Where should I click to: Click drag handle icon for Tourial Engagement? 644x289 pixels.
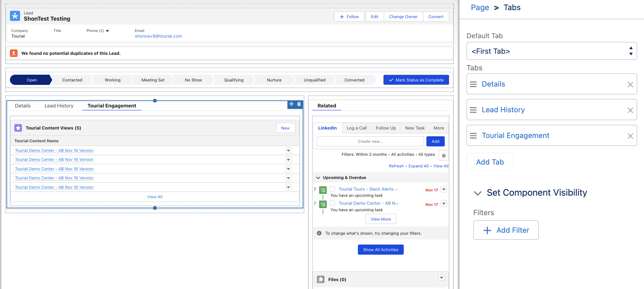(x=473, y=136)
